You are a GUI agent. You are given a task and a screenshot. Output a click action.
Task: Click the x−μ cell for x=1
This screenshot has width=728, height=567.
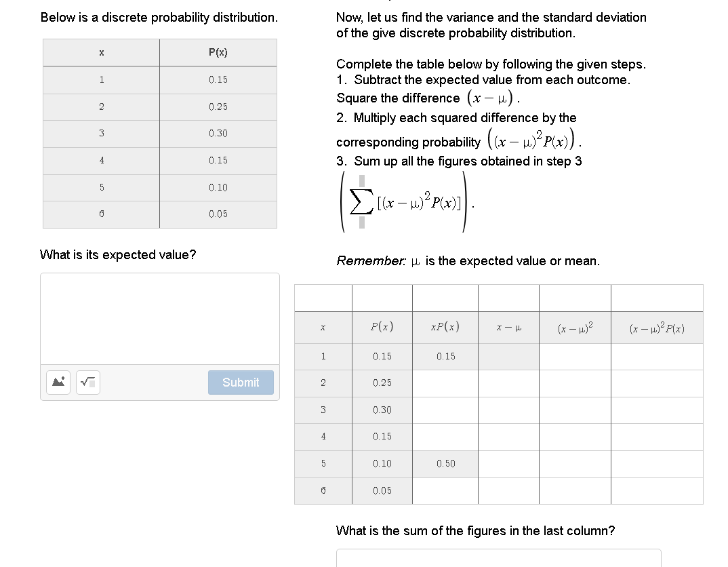(x=508, y=355)
